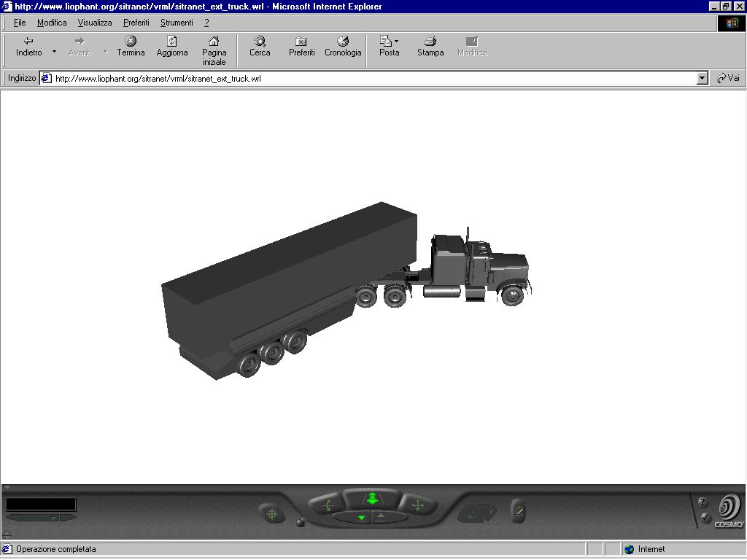The height and width of the screenshot is (560, 747).
Task: Click the Windows logo throbber
Action: coord(731,23)
